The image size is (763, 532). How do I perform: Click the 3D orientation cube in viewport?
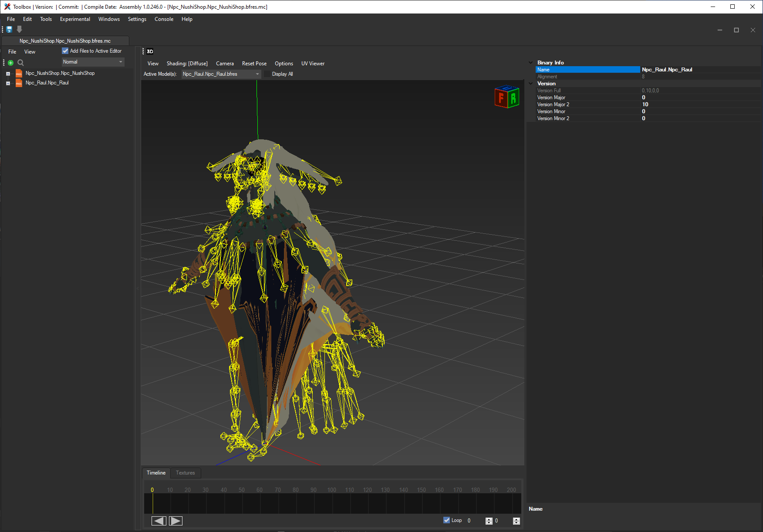coord(506,97)
